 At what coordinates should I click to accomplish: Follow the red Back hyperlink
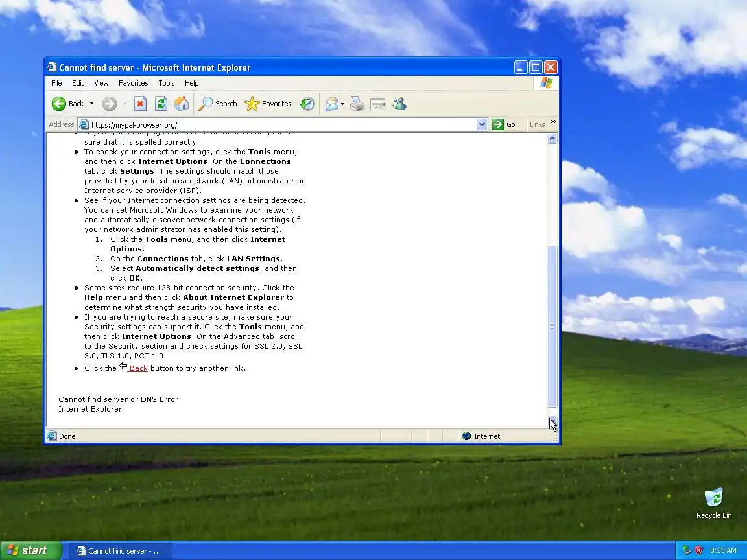pos(137,368)
